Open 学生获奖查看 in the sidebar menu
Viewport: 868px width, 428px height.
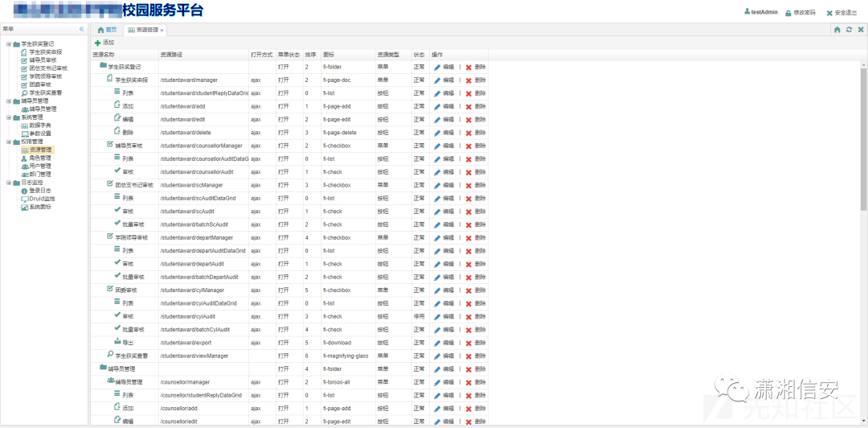click(45, 93)
